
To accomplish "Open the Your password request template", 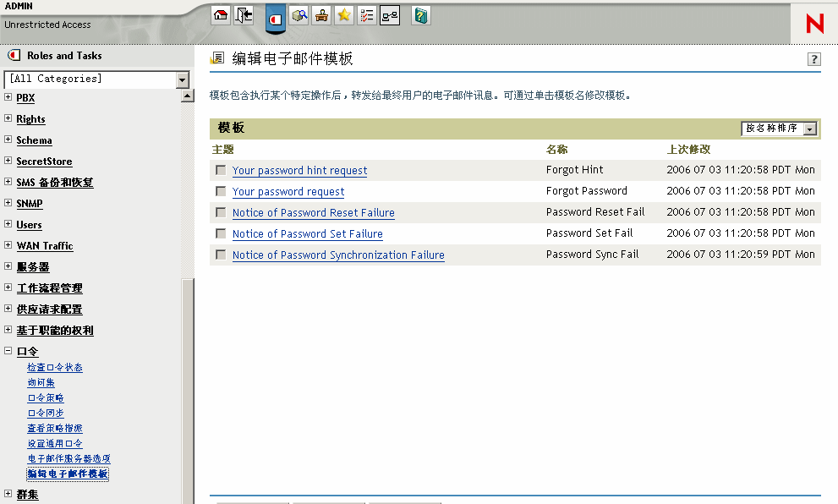I will [288, 191].
